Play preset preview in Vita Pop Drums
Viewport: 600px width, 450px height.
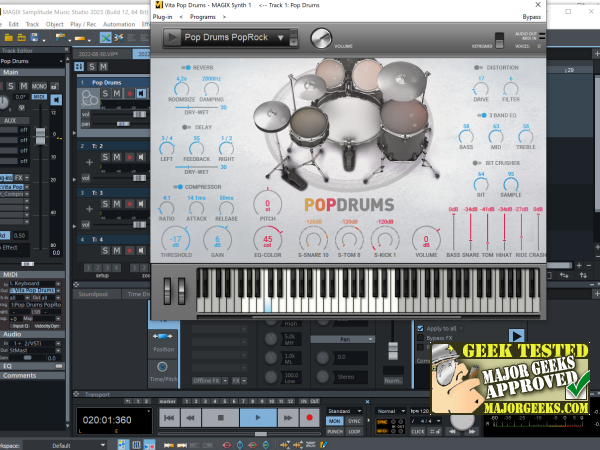pyautogui.click(x=172, y=38)
